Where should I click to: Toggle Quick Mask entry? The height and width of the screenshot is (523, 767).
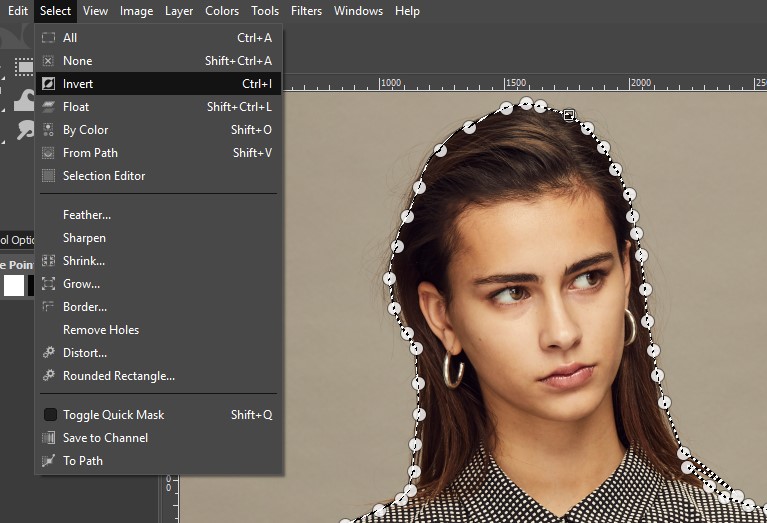point(158,415)
